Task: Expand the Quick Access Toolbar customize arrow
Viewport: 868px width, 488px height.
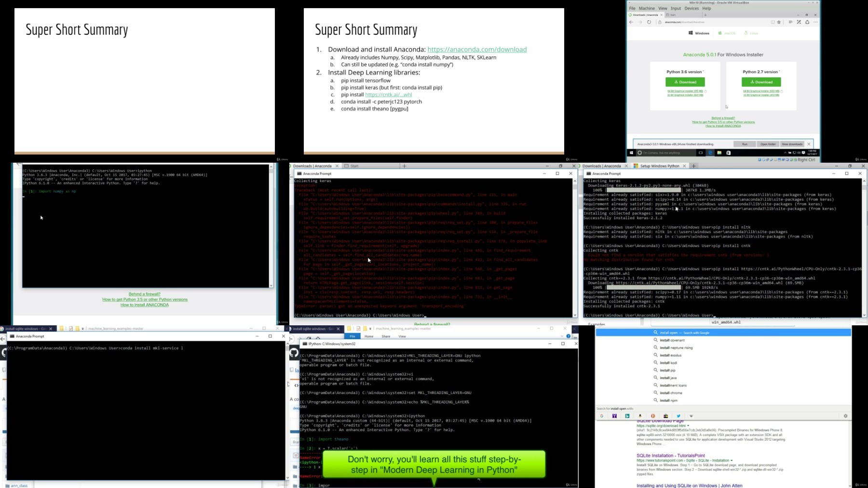Action: 370,329
